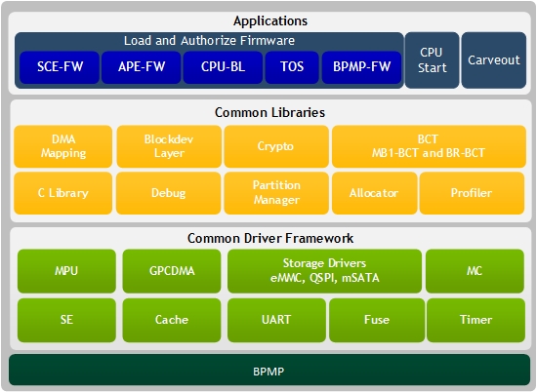The image size is (537, 392).
Task: Click the SCE-FW firmware block
Action: click(60, 67)
